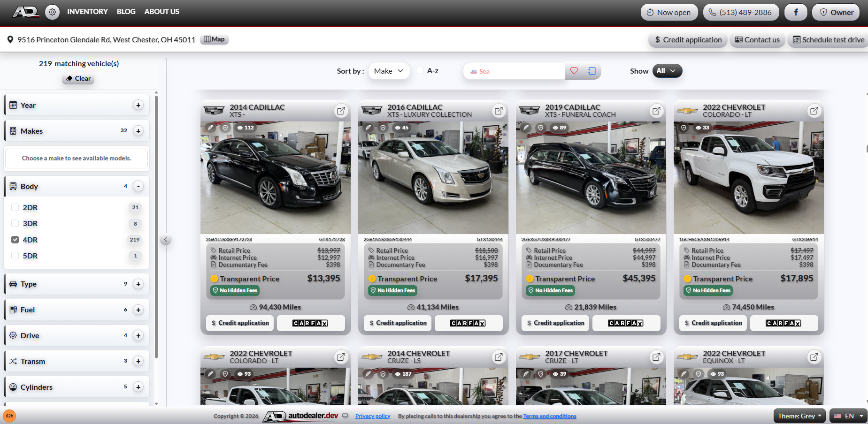
Task: Expand the Fuel filter
Action: (138, 310)
